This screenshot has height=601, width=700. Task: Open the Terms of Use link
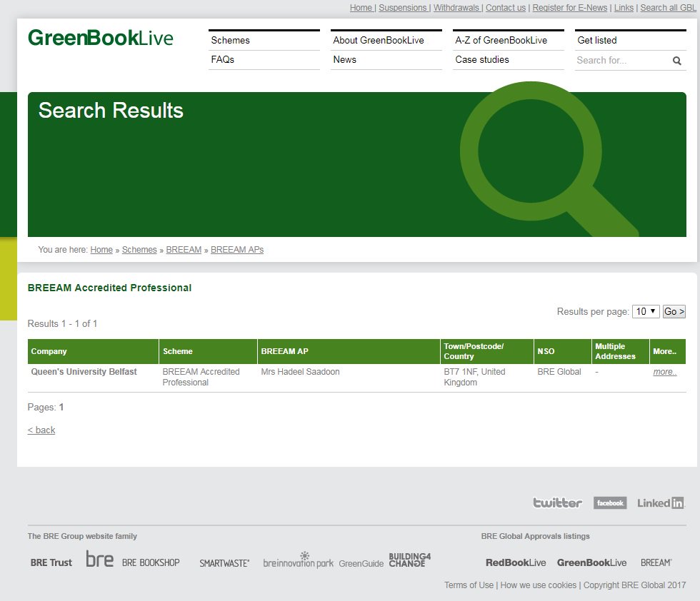point(469,585)
